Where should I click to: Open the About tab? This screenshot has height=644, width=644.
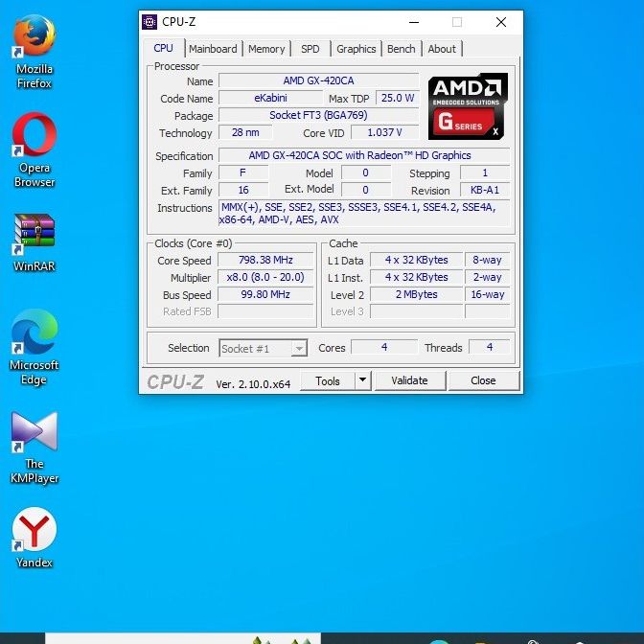pos(442,49)
